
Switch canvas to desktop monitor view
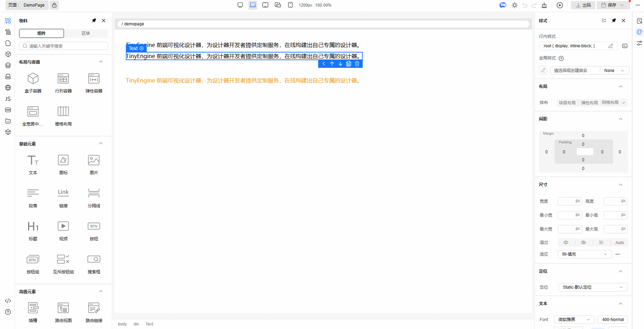pos(240,5)
